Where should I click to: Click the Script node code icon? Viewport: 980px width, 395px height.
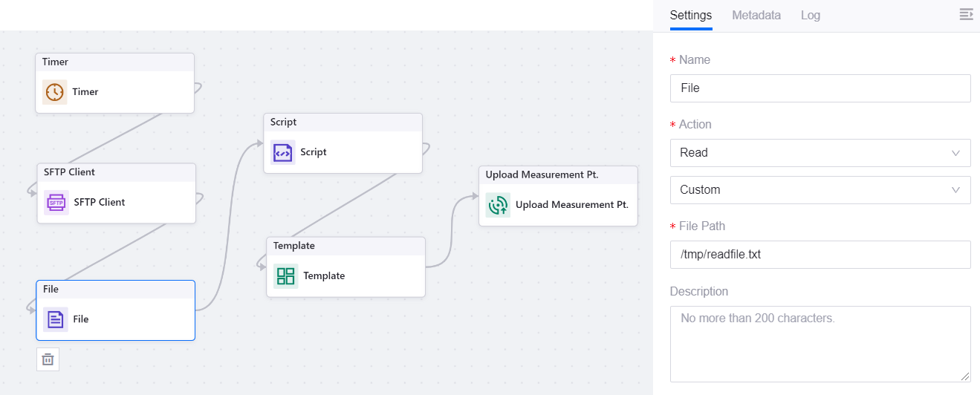[x=283, y=152]
